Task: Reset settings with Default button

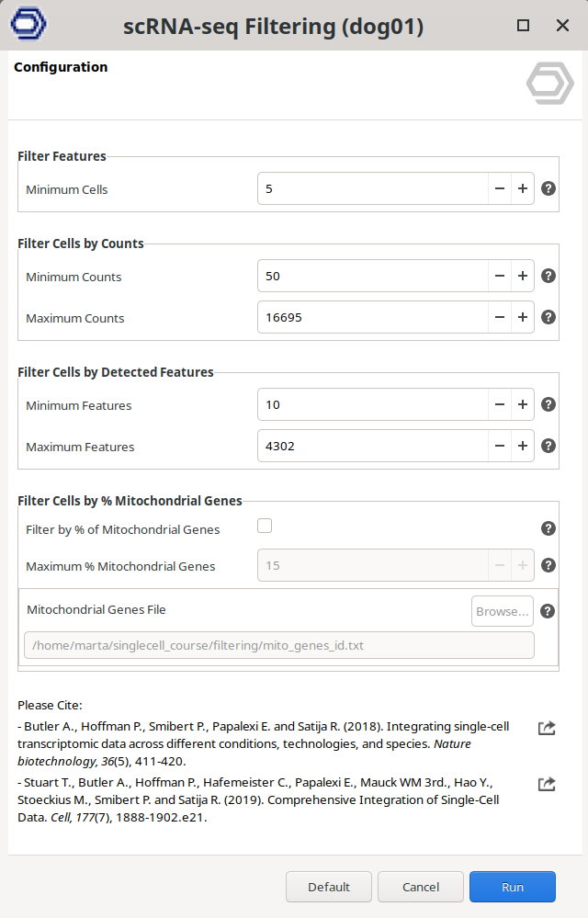Action: (x=329, y=887)
